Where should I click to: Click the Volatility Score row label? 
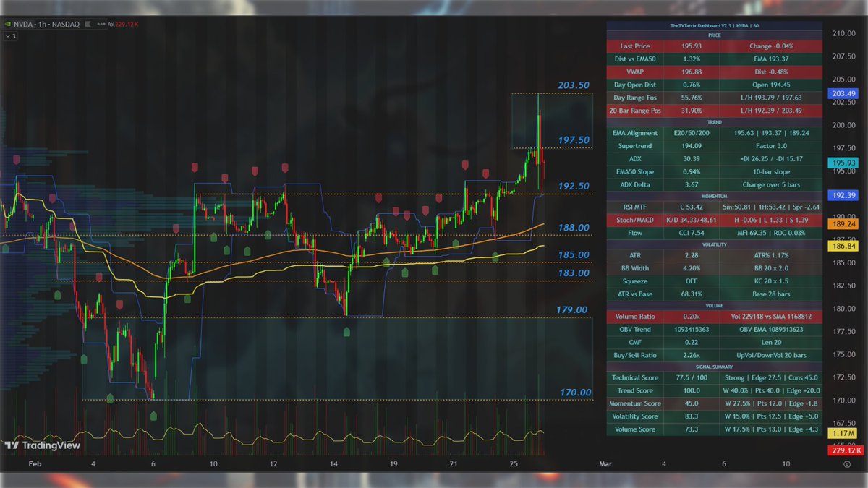click(x=635, y=416)
